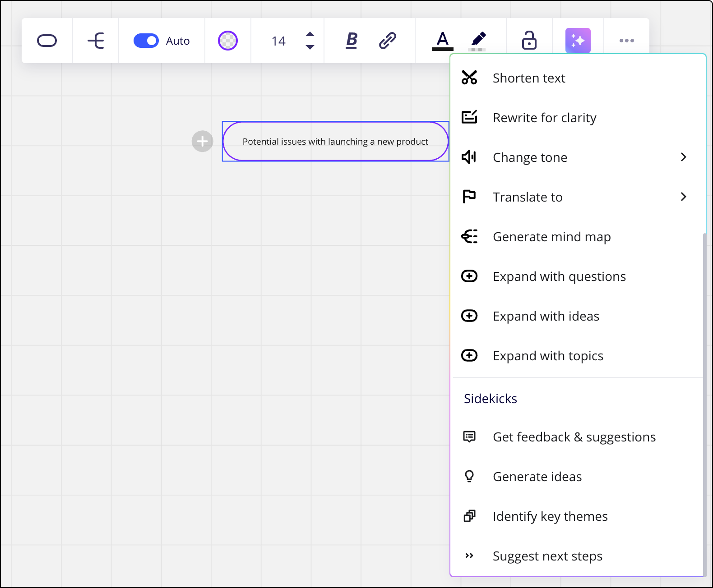713x588 pixels.
Task: Click the purple AI sparkle button
Action: tap(578, 41)
